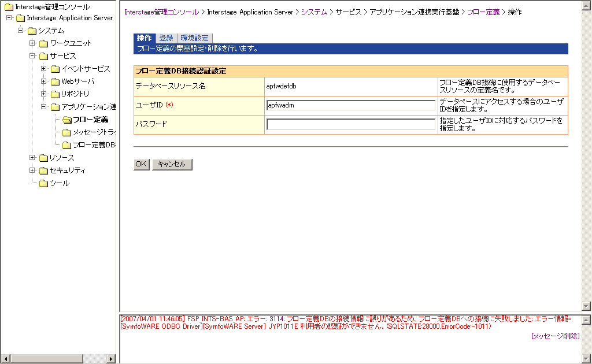Click the セキュリティ folder icon

(x=44, y=170)
